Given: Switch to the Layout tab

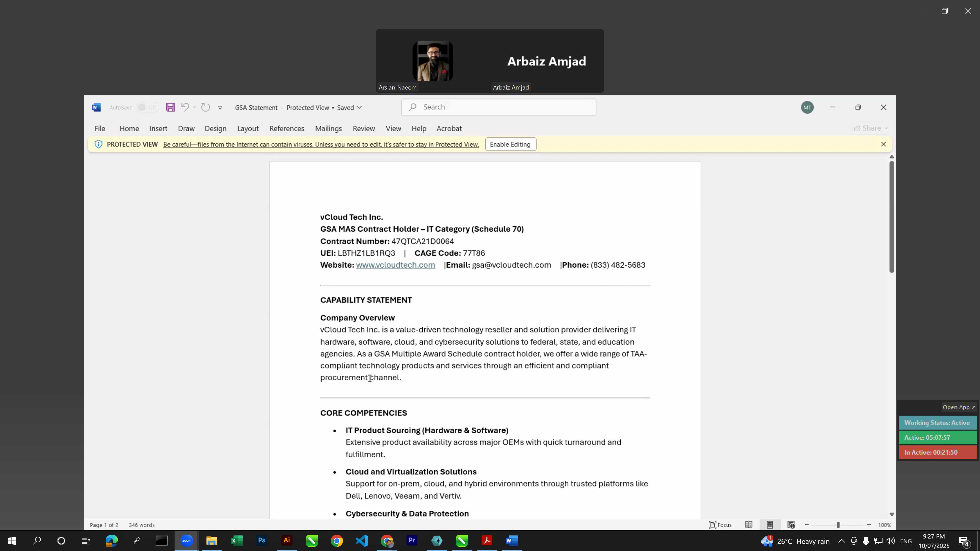Looking at the screenshot, I should [248, 129].
